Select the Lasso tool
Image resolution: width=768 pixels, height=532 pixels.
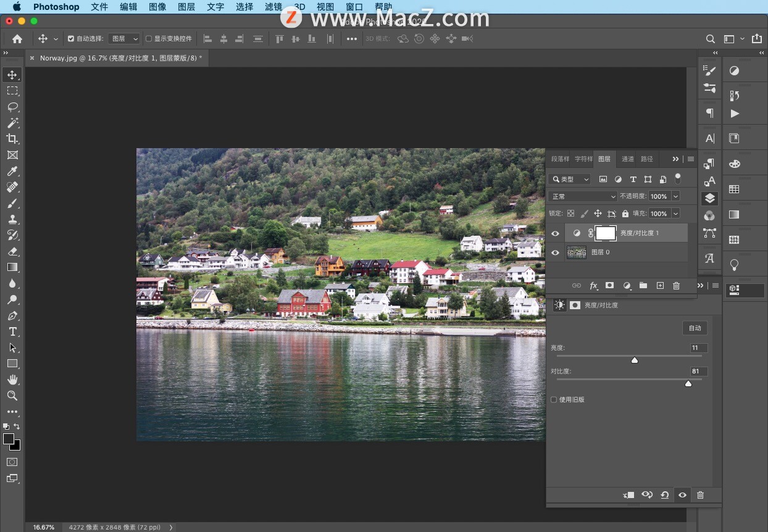click(x=12, y=107)
